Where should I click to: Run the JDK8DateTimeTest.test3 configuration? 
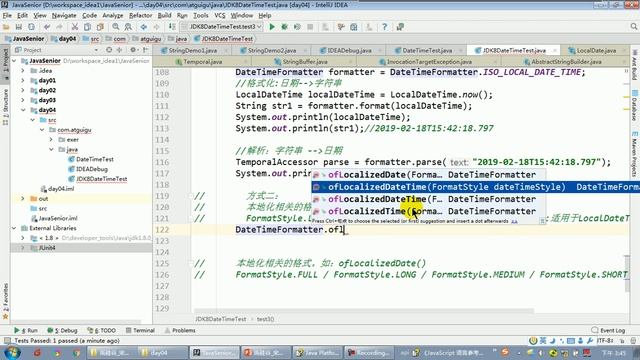[272, 27]
